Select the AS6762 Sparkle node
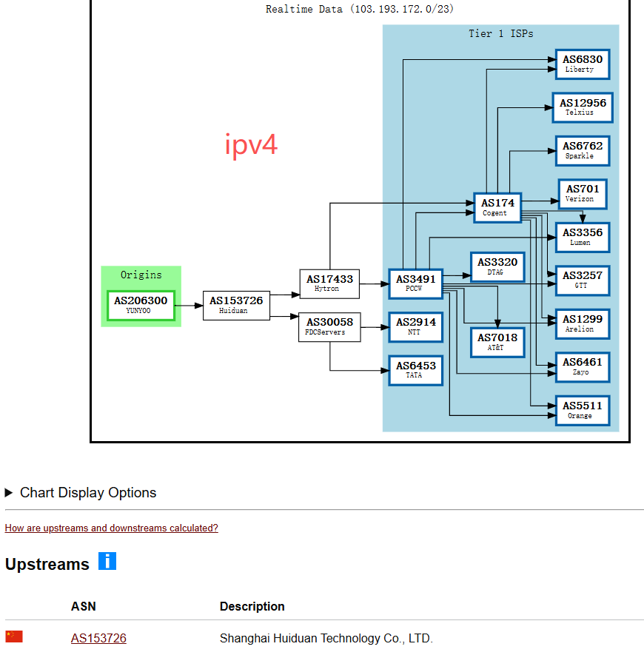Viewport: 644px width, 655px height. (583, 151)
